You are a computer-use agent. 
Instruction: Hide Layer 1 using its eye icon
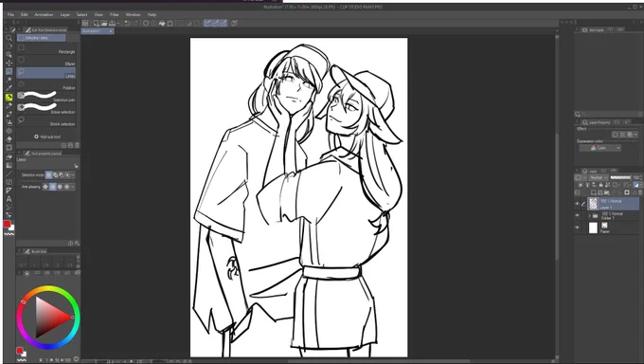tap(577, 204)
